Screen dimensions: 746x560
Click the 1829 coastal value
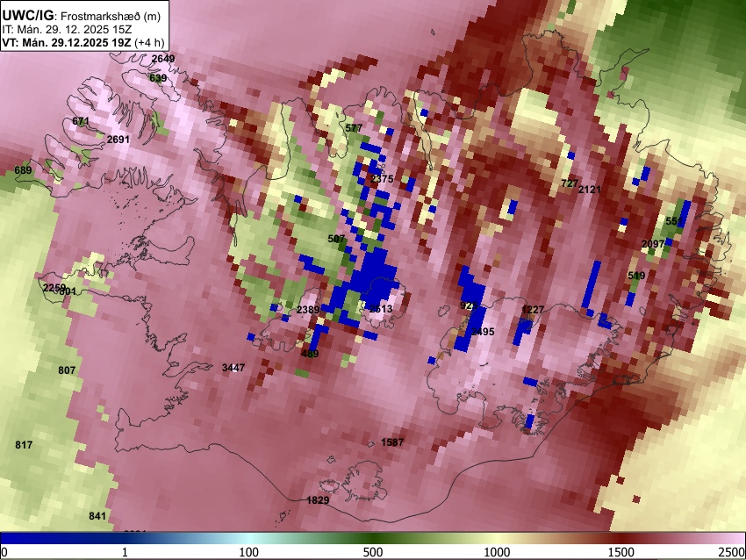[x=318, y=500]
